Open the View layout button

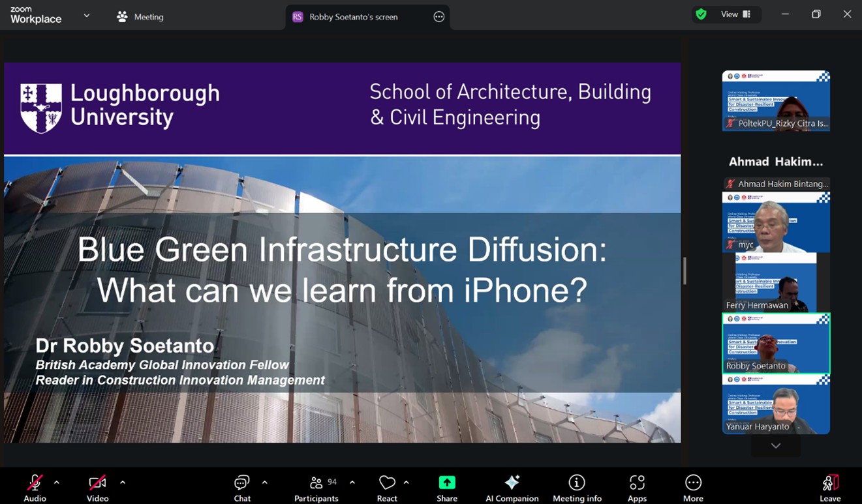735,14
